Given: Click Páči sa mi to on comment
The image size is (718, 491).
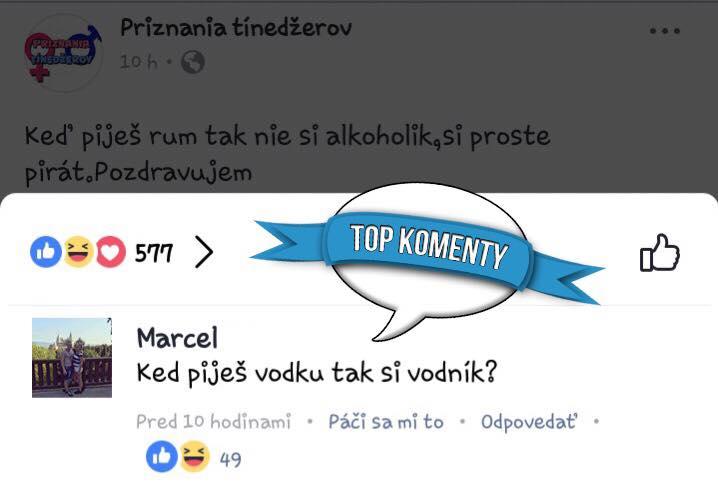Looking at the screenshot, I should point(386,422).
